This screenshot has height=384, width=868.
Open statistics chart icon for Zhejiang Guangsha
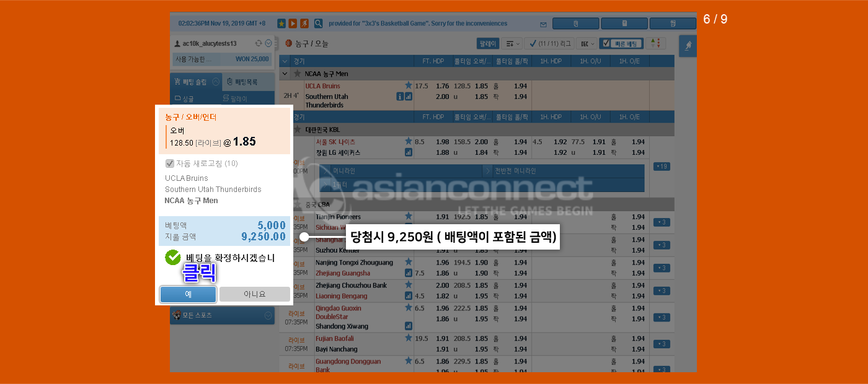tap(409, 273)
